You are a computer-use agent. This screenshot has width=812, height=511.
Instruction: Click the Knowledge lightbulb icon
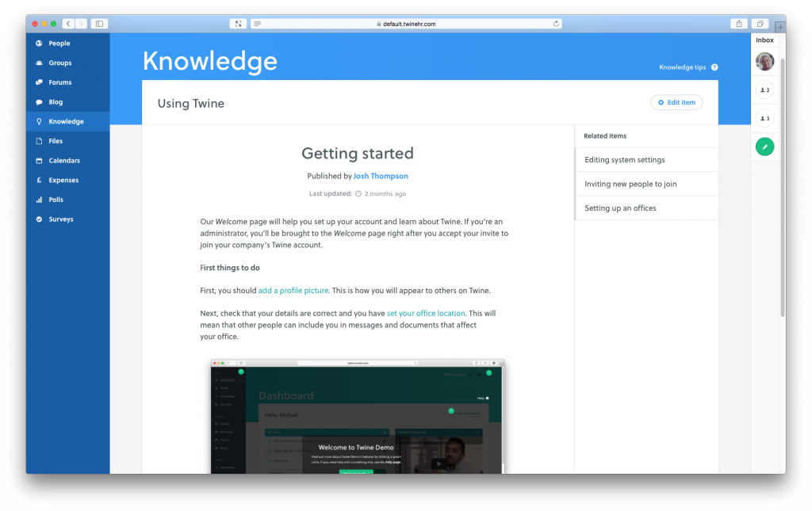pyautogui.click(x=39, y=121)
